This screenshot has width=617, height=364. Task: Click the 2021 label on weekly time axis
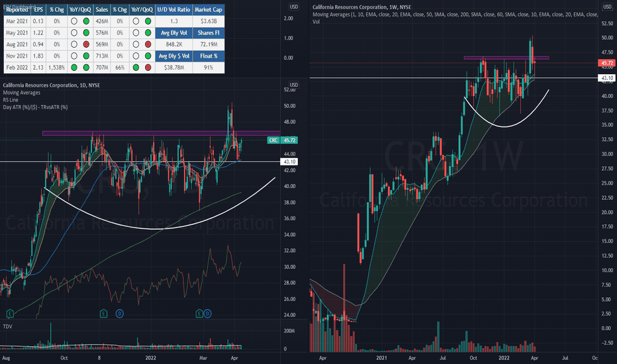[x=381, y=357]
